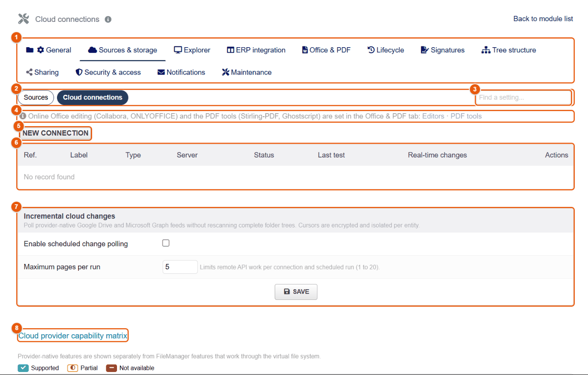This screenshot has width=588, height=375.
Task: Click the NEW CONNECTION button
Action: (56, 133)
